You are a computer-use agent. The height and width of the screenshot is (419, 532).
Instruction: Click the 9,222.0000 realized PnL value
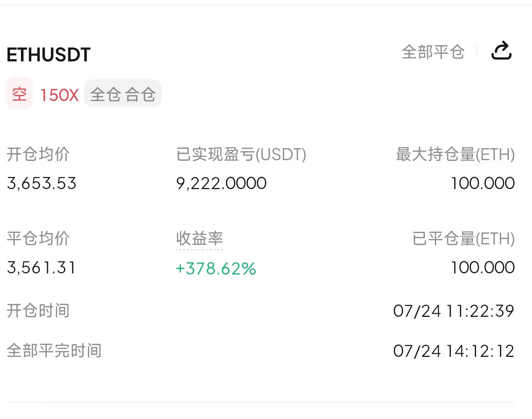coord(221,183)
